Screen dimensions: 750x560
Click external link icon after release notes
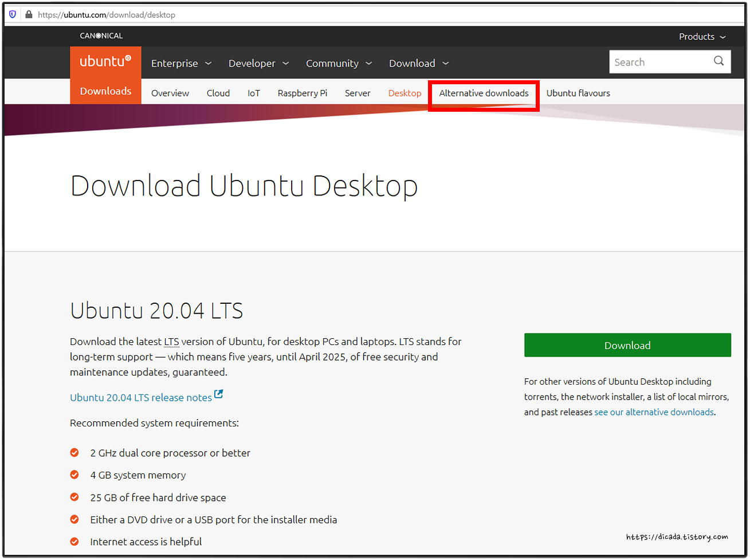click(x=218, y=394)
